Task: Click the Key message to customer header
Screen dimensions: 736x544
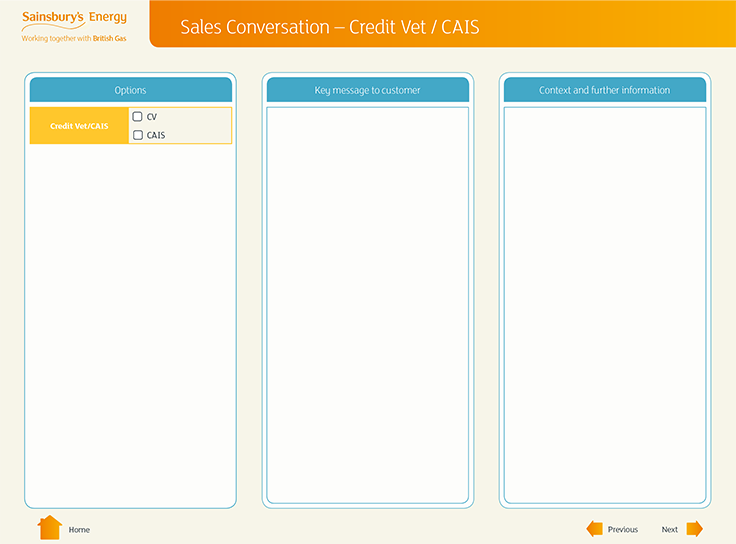Action: (367, 90)
